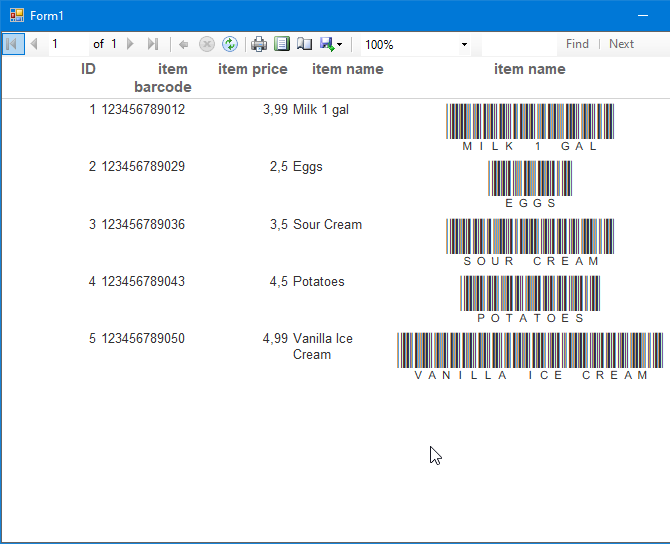Click the item price column header
670x544 pixels.
tap(253, 69)
